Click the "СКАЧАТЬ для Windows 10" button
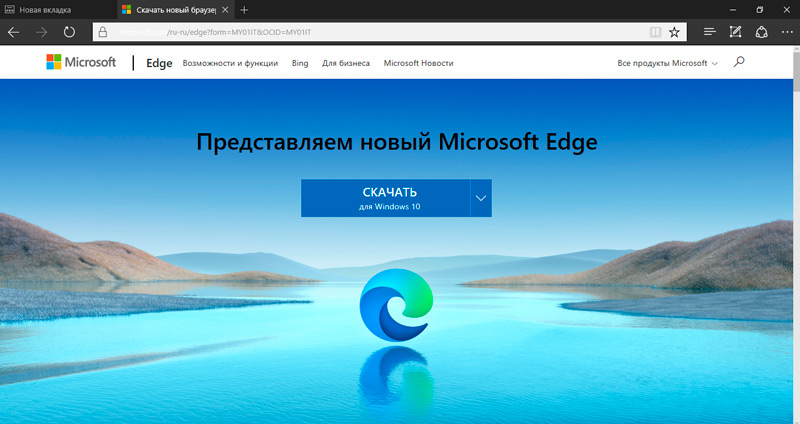The image size is (800, 424). click(x=386, y=198)
